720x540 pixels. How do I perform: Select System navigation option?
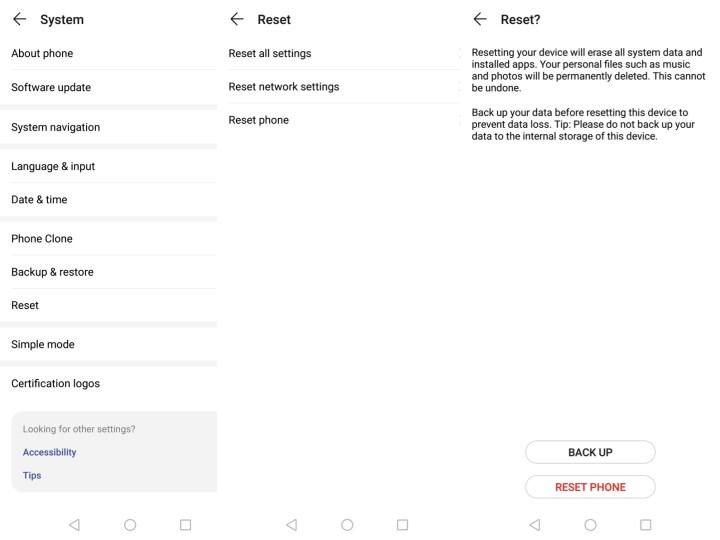pyautogui.click(x=56, y=127)
